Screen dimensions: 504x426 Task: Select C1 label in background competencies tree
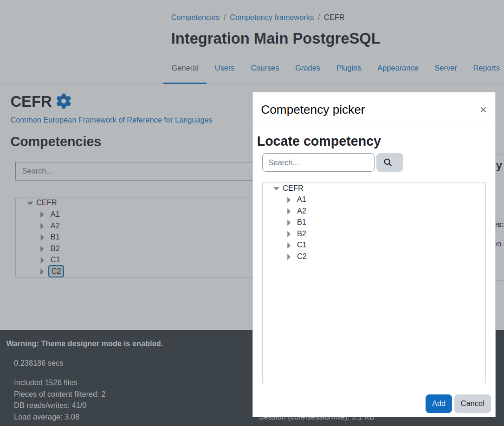55,260
